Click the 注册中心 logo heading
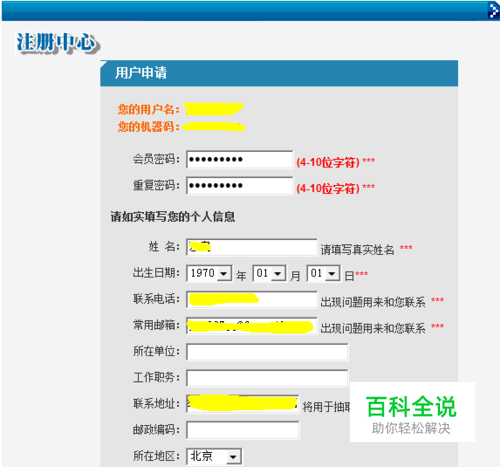500x467 pixels. 57,43
